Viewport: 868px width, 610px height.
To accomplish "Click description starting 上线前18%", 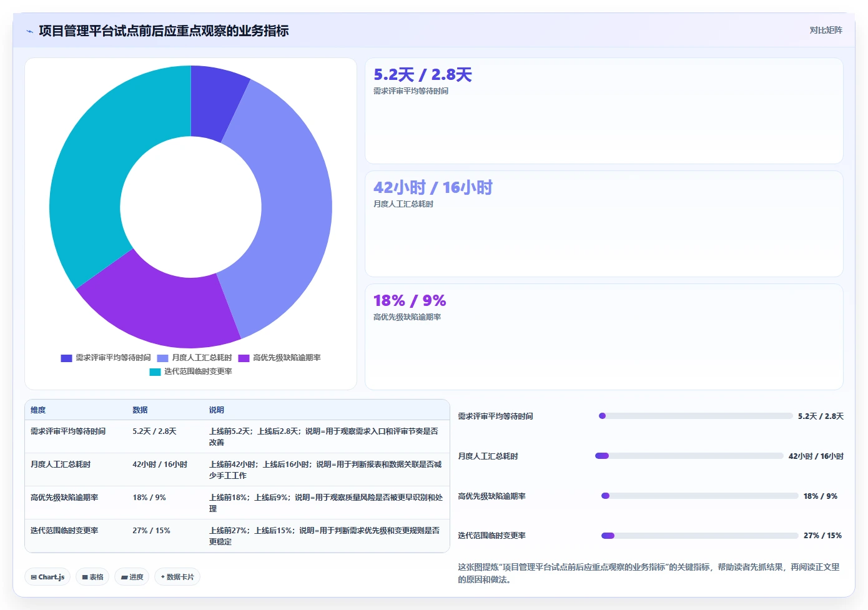I will tap(326, 503).
